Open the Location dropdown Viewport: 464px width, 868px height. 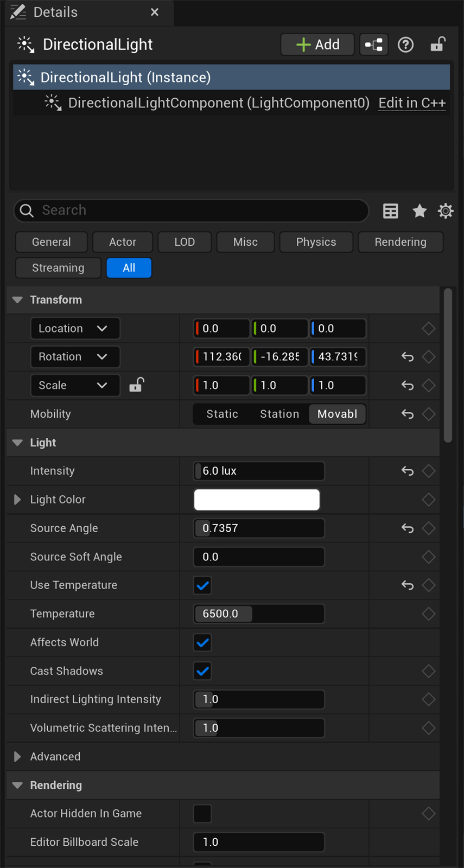pos(75,328)
